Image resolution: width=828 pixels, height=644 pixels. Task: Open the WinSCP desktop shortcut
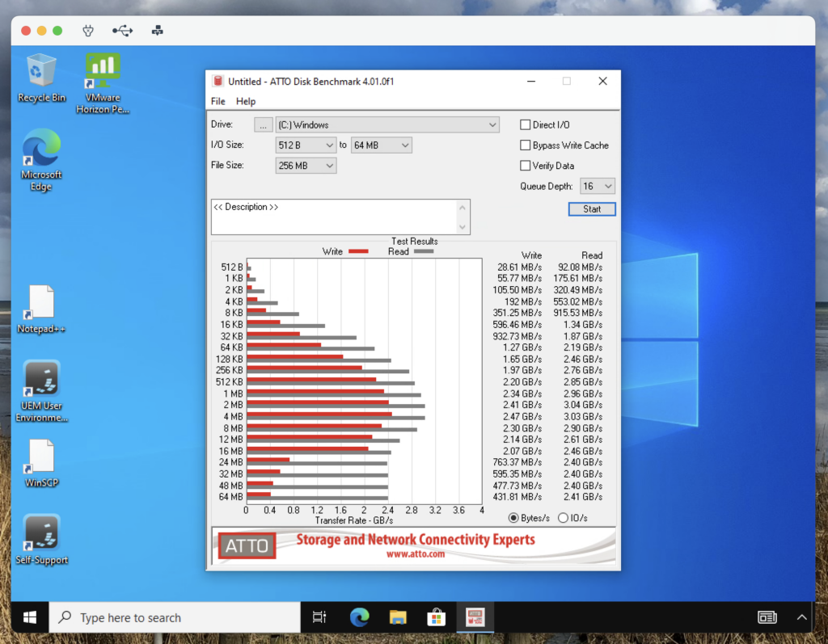[x=41, y=464]
